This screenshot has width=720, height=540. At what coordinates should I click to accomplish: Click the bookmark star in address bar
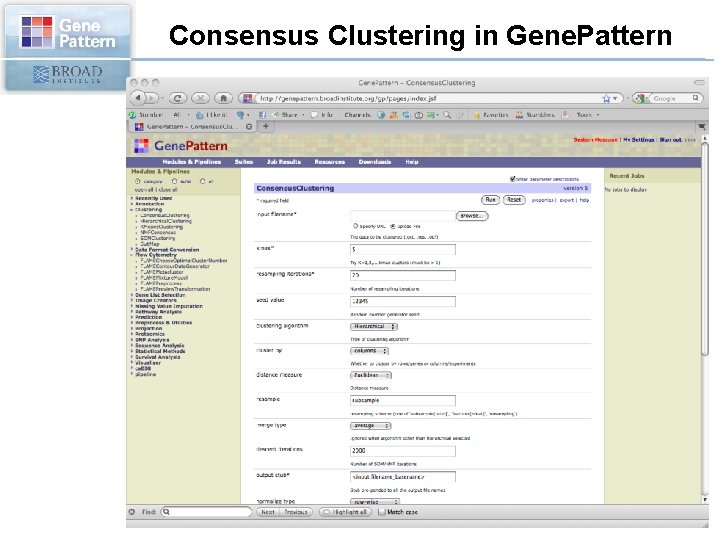(x=606, y=98)
